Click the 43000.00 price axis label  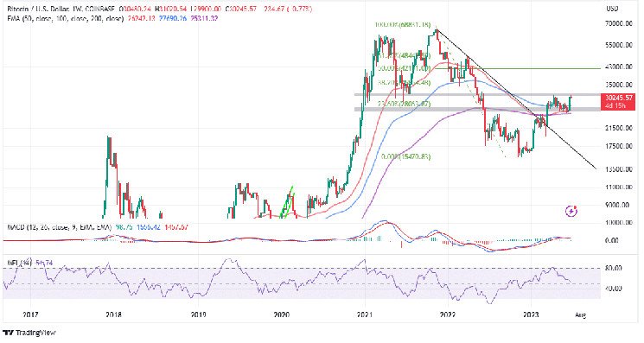[619, 67]
